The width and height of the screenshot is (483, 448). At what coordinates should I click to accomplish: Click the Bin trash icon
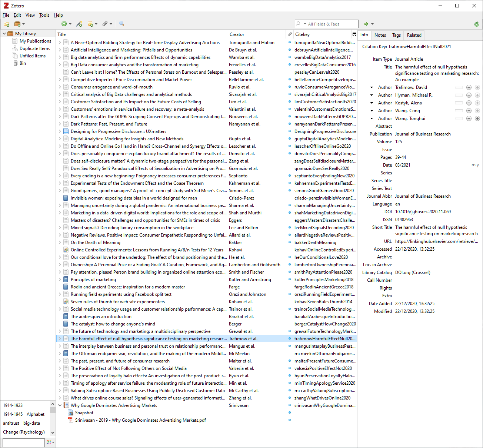16,63
